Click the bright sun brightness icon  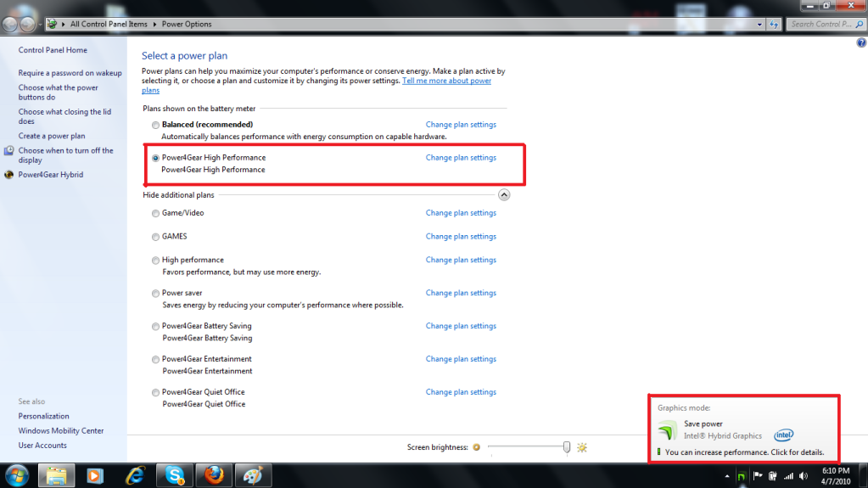(x=582, y=447)
